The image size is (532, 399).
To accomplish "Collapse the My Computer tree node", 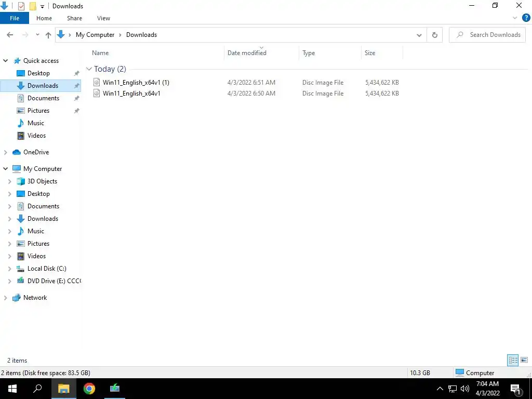I will 5,169.
